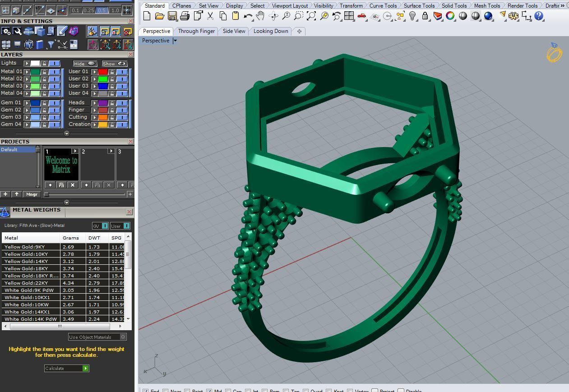
Task: Click the wrench icon in Info & Settings
Action: (17, 31)
